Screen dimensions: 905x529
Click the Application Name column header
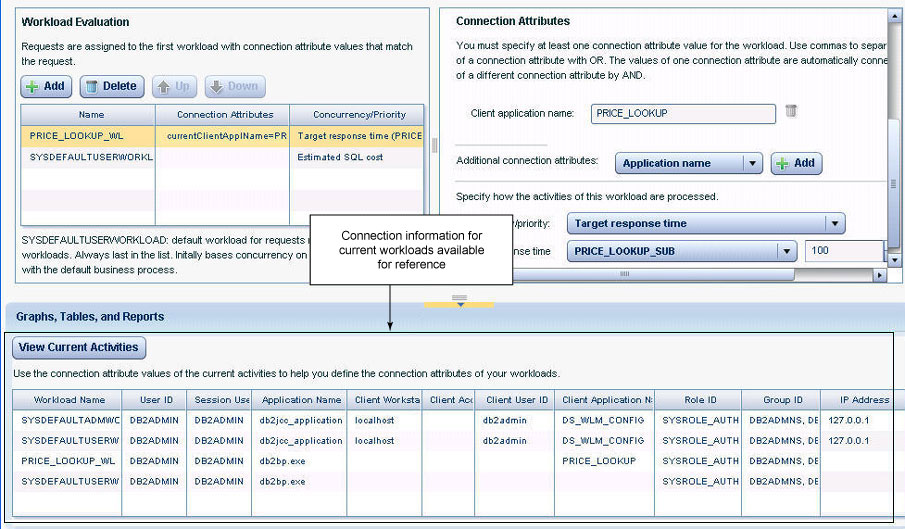[x=300, y=400]
